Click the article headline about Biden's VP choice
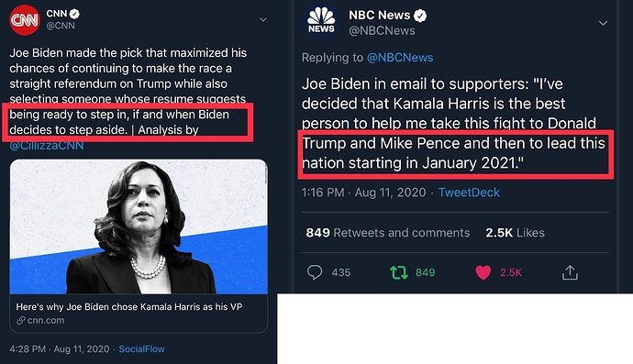Screen dimensions: 633x364 pyautogui.click(x=129, y=307)
